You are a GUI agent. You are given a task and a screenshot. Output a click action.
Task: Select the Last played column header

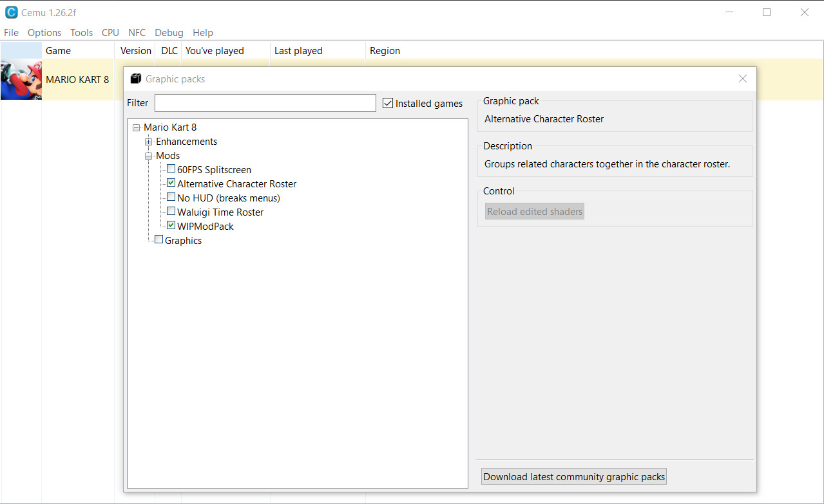pyautogui.click(x=298, y=50)
